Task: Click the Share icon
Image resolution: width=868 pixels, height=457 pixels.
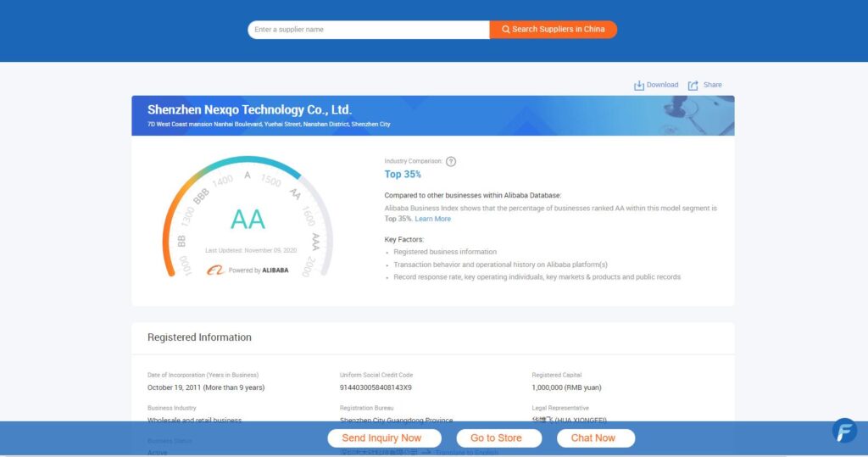Action: 693,86
